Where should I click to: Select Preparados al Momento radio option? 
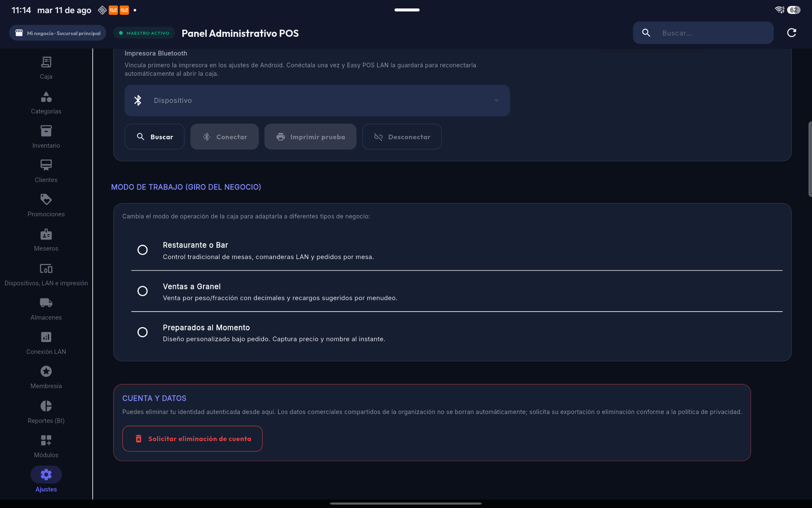143,332
